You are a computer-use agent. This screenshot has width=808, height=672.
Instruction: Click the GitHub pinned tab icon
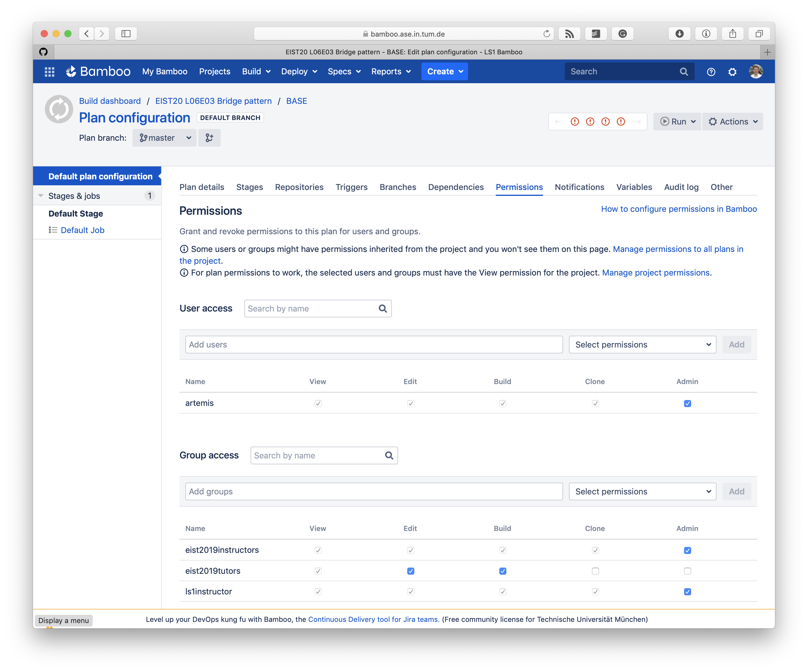tap(43, 52)
